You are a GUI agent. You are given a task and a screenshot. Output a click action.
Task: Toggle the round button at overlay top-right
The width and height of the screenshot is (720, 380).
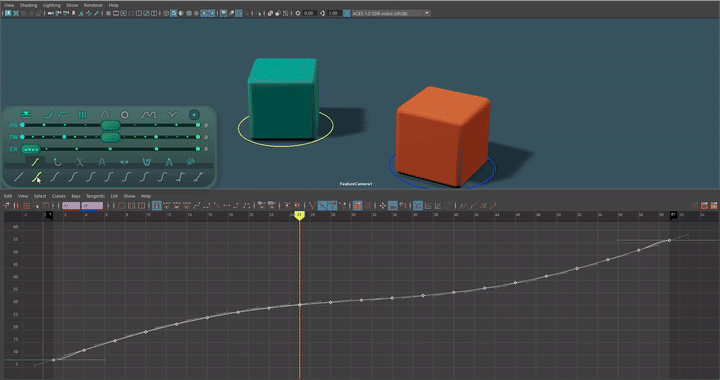pos(194,115)
